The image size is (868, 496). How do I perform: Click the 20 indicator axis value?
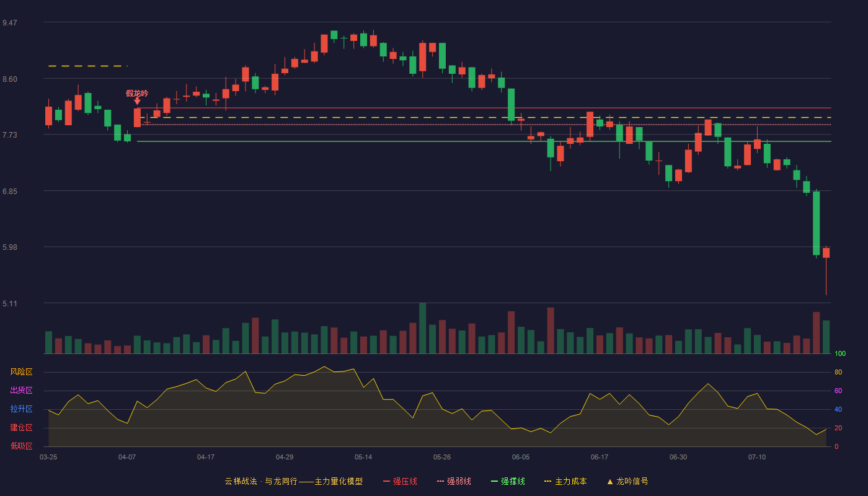click(838, 428)
